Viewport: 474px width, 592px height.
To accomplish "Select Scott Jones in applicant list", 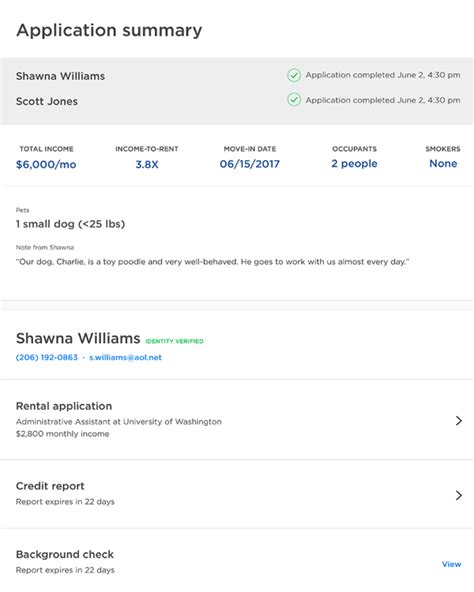I will click(x=47, y=102).
